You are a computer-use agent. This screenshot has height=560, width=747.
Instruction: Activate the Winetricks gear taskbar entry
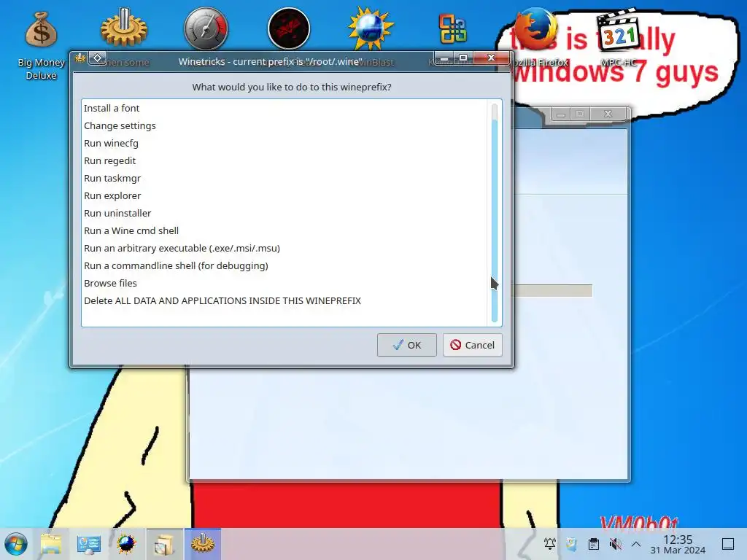pos(203,544)
